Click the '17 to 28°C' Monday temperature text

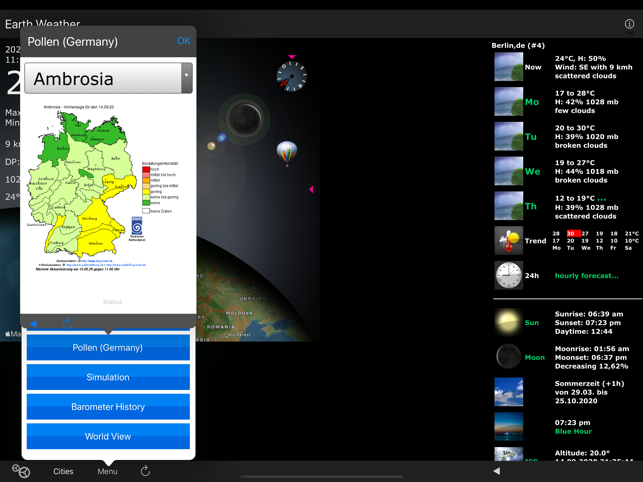575,93
